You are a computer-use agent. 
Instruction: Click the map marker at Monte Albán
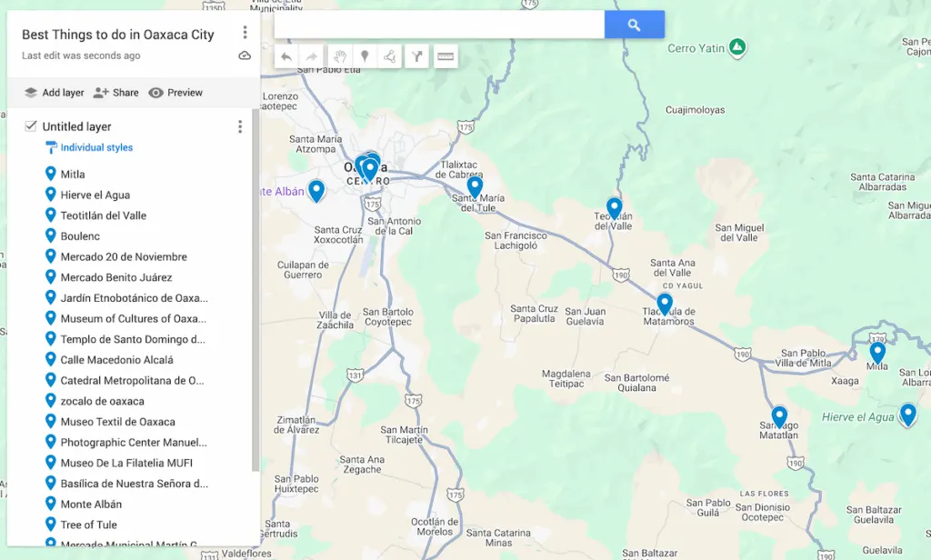point(316,191)
